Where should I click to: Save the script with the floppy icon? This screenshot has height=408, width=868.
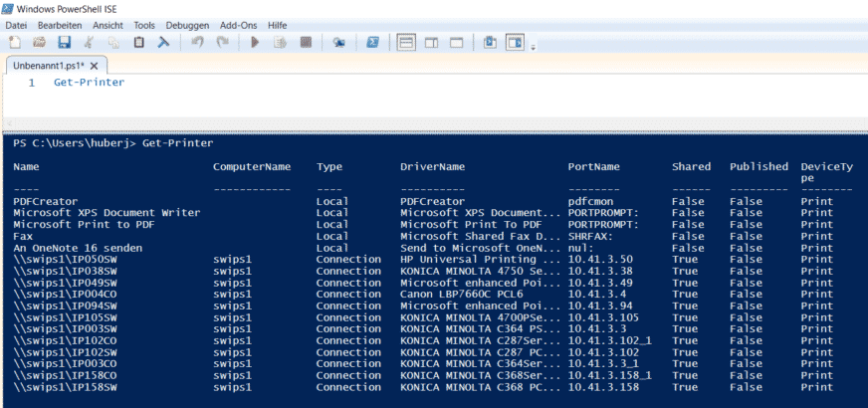[x=65, y=43]
